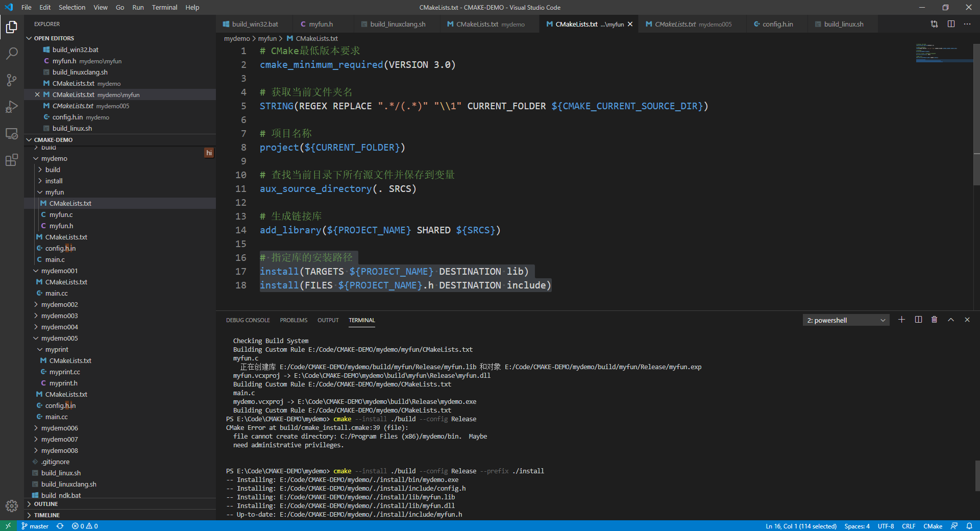980x531 pixels.
Task: Maximize the terminal panel with the chevron
Action: 950,320
